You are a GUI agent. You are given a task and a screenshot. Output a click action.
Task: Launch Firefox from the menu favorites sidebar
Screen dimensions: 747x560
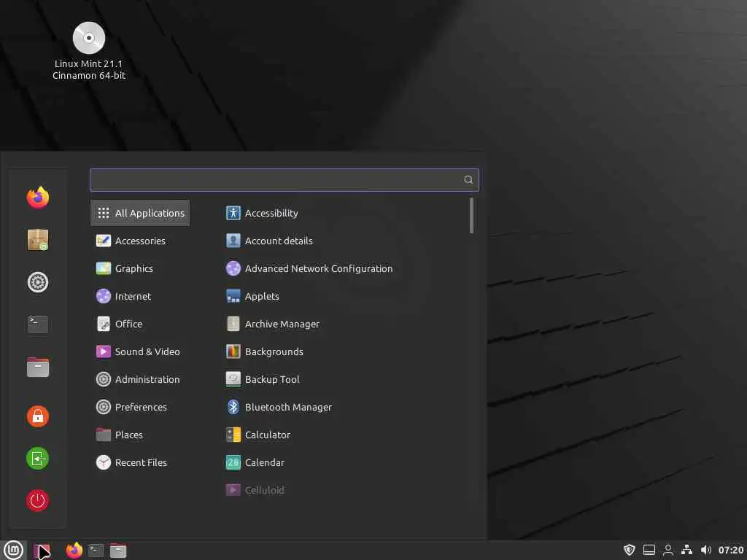coord(38,198)
